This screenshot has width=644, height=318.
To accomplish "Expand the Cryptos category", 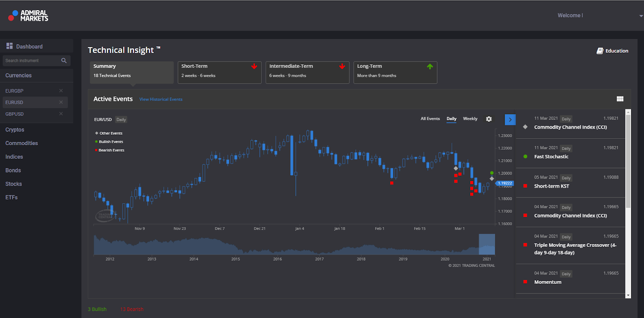I will tap(15, 129).
